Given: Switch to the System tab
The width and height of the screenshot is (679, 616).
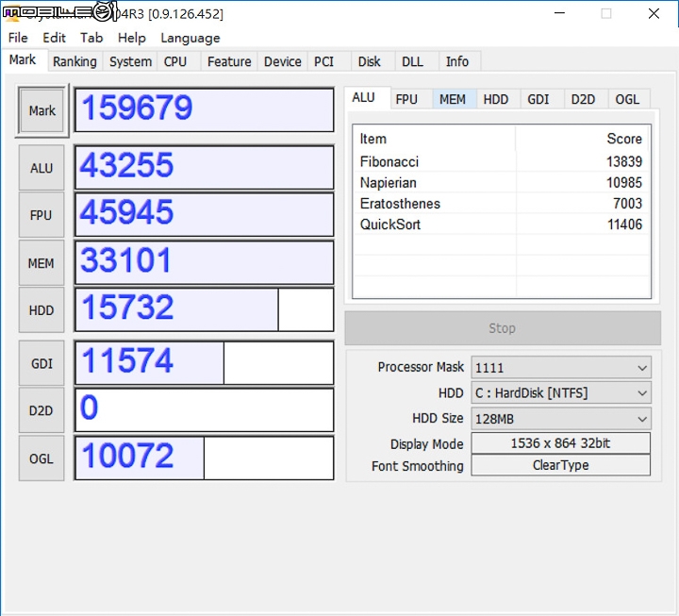Looking at the screenshot, I should click(x=130, y=61).
